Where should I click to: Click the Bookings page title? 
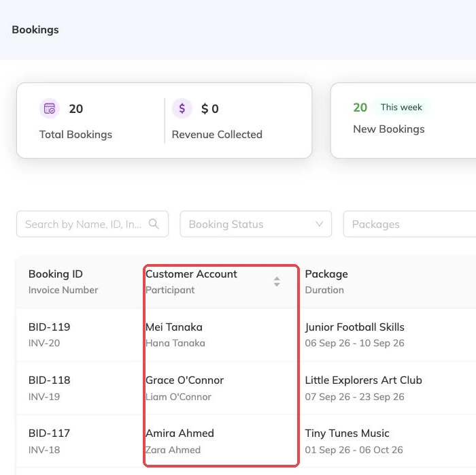click(x=35, y=30)
